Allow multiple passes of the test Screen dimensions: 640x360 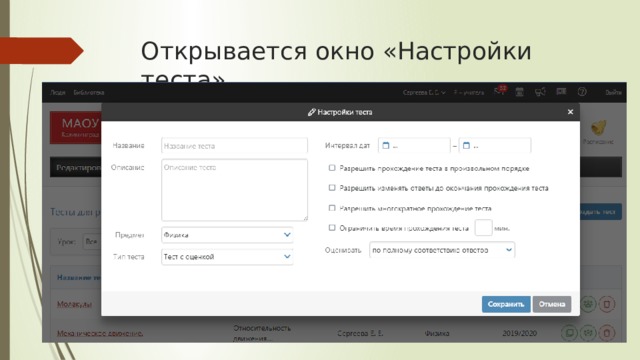click(x=332, y=208)
